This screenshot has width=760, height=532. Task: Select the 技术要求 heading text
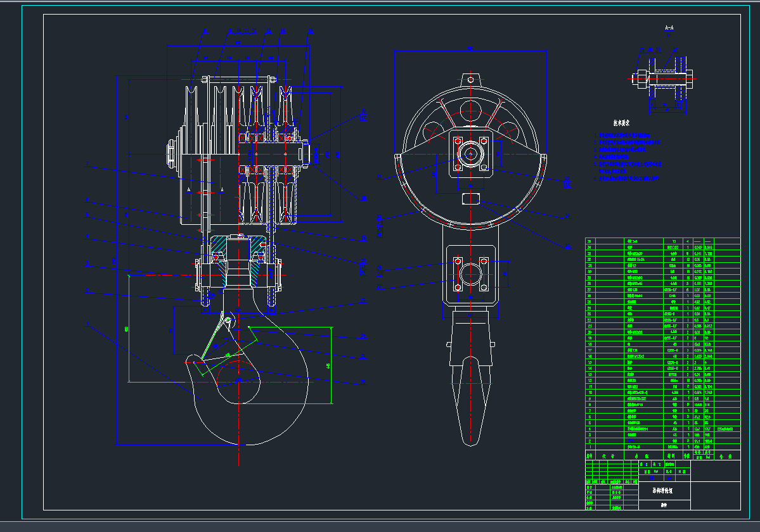622,123
